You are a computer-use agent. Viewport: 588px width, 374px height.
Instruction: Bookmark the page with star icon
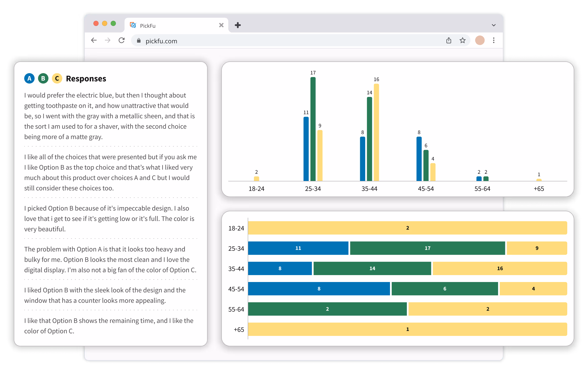tap(462, 40)
